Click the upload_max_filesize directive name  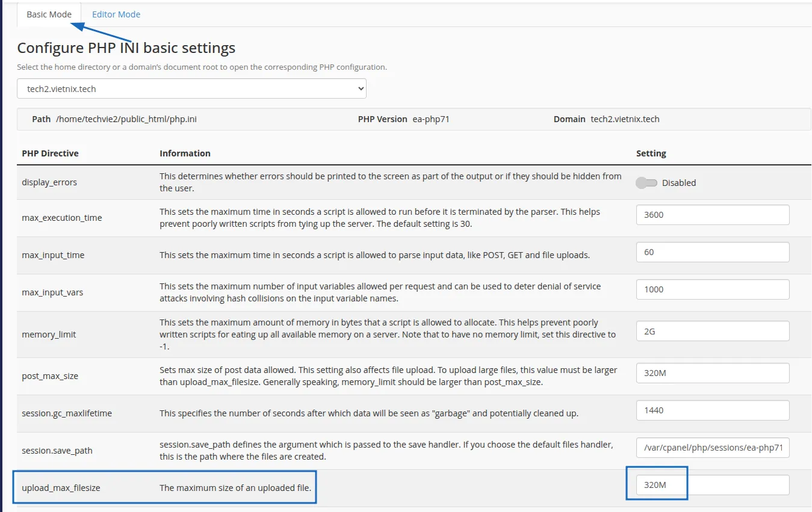61,488
